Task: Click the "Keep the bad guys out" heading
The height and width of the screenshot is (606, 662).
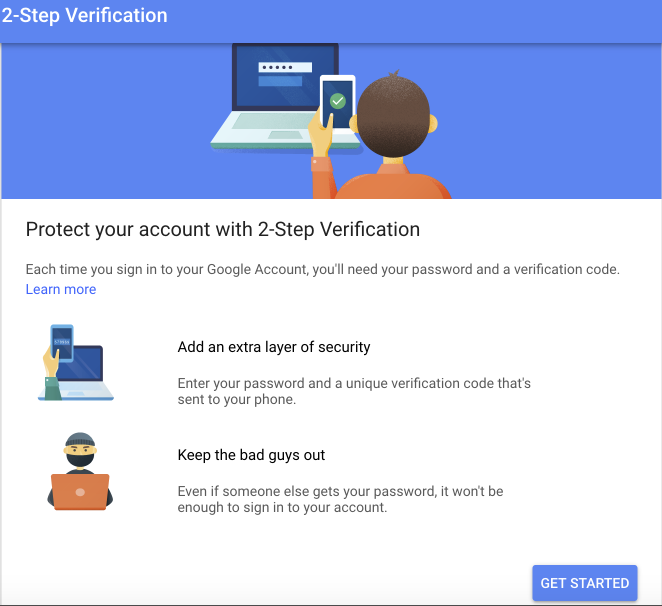Action: 251,455
